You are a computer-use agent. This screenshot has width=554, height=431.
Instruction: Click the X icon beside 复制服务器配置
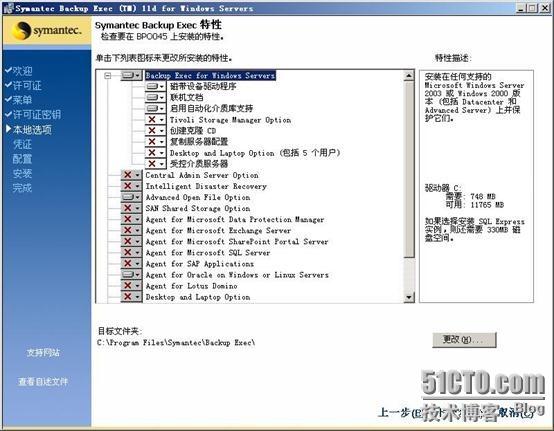[155, 142]
